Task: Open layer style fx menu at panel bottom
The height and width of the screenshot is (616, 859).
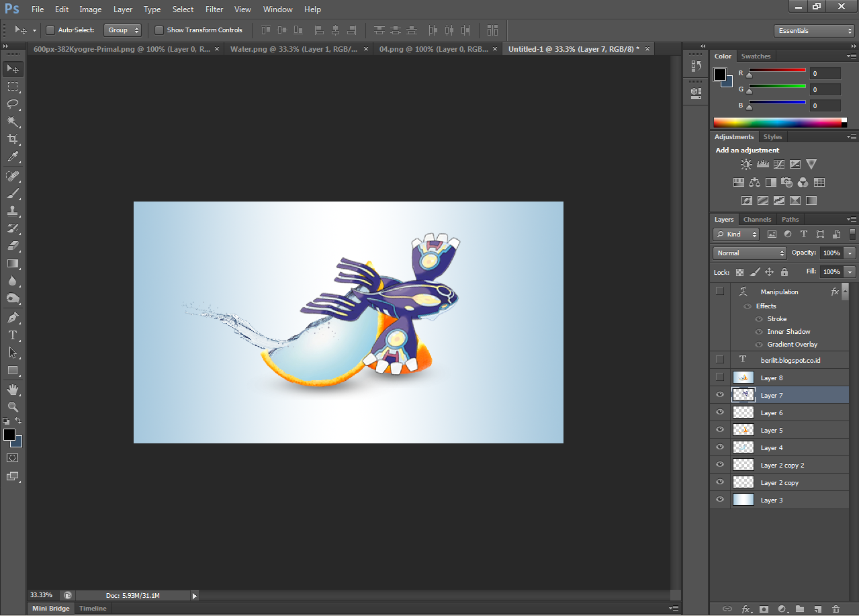Action: [x=746, y=609]
